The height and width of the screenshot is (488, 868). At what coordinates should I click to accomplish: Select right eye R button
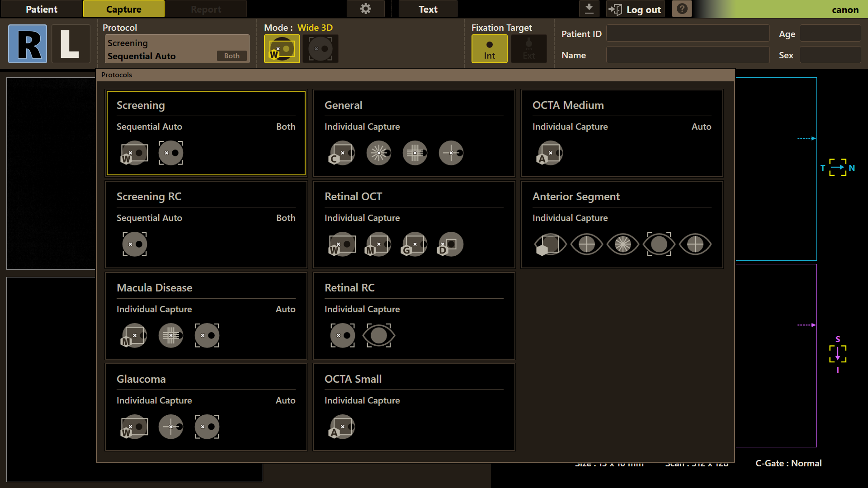pyautogui.click(x=28, y=44)
